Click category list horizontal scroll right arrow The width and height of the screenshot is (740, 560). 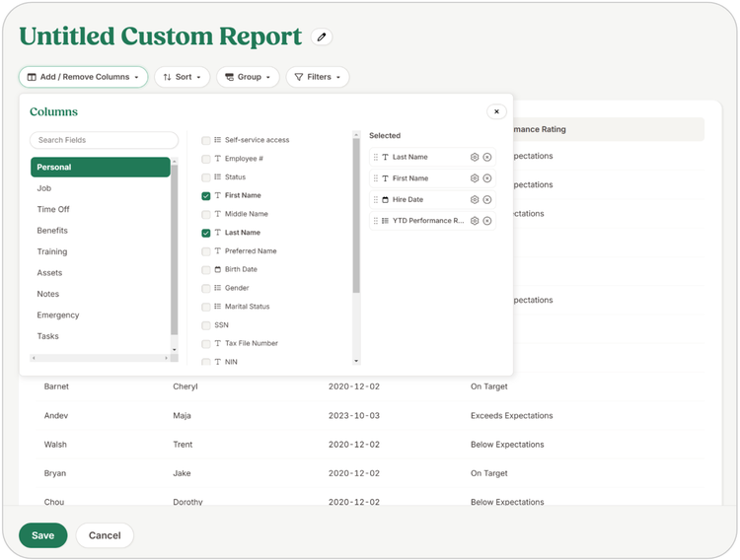pyautogui.click(x=166, y=358)
